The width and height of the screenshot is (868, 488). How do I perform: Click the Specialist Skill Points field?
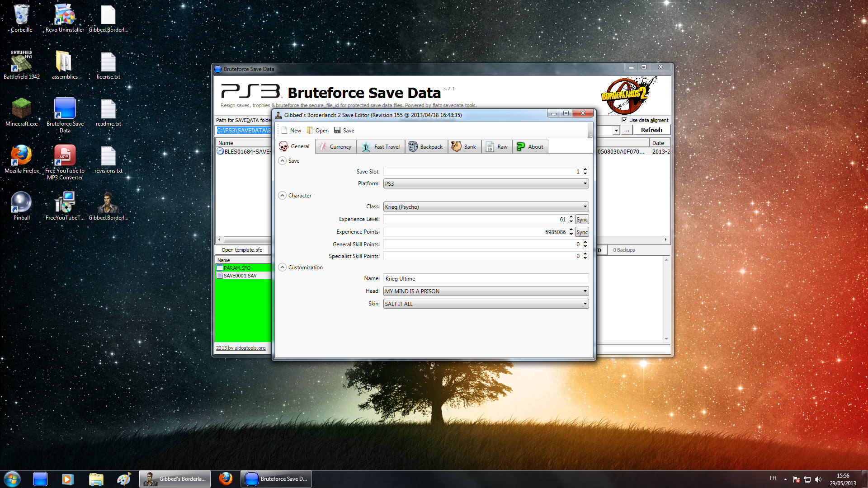click(482, 256)
